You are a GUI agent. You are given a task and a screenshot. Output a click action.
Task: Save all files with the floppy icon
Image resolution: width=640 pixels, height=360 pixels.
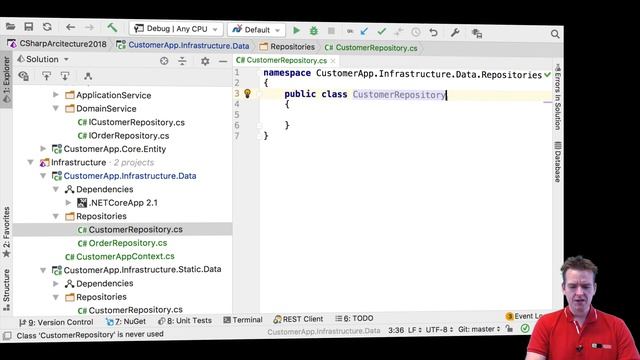29,27
